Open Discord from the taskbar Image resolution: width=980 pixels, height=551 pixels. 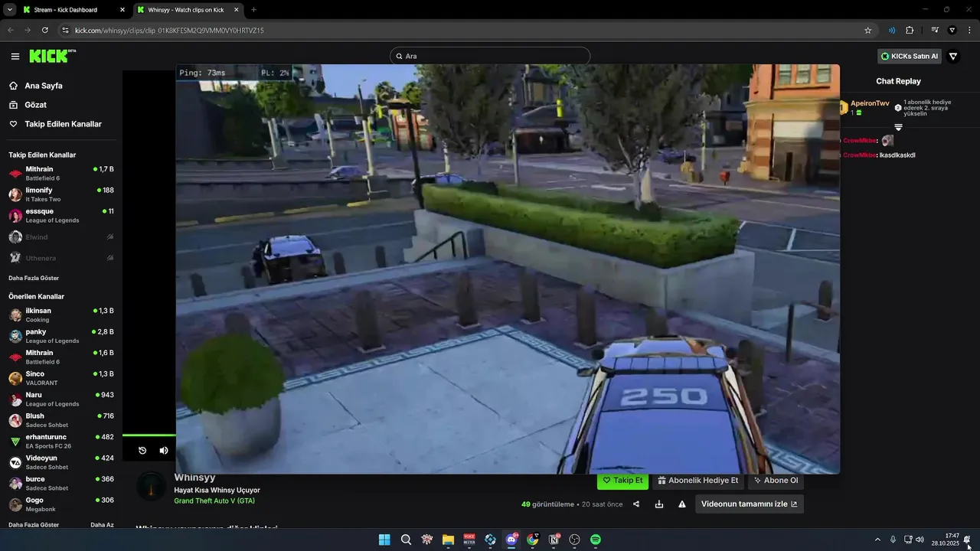511,540
